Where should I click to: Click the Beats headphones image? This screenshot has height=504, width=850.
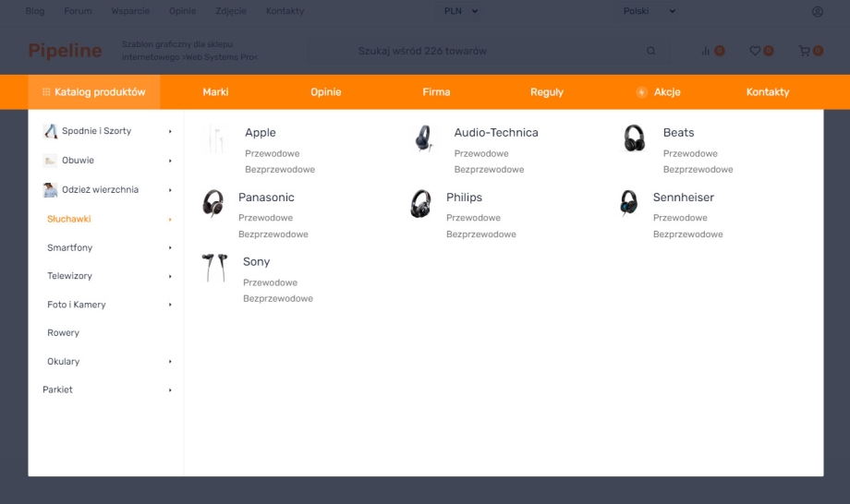[634, 138]
